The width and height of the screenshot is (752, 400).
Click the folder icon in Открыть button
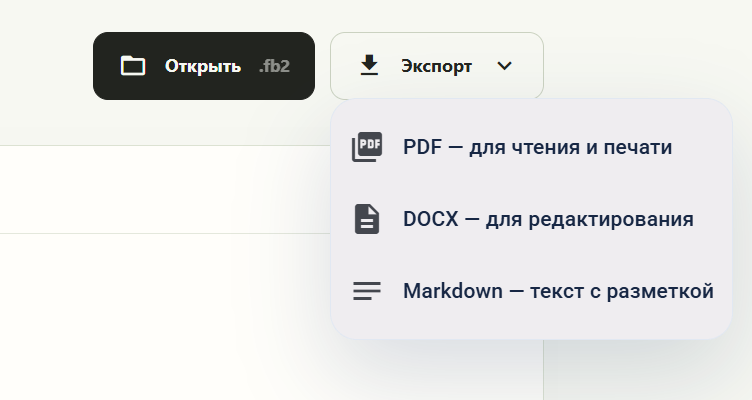point(133,66)
